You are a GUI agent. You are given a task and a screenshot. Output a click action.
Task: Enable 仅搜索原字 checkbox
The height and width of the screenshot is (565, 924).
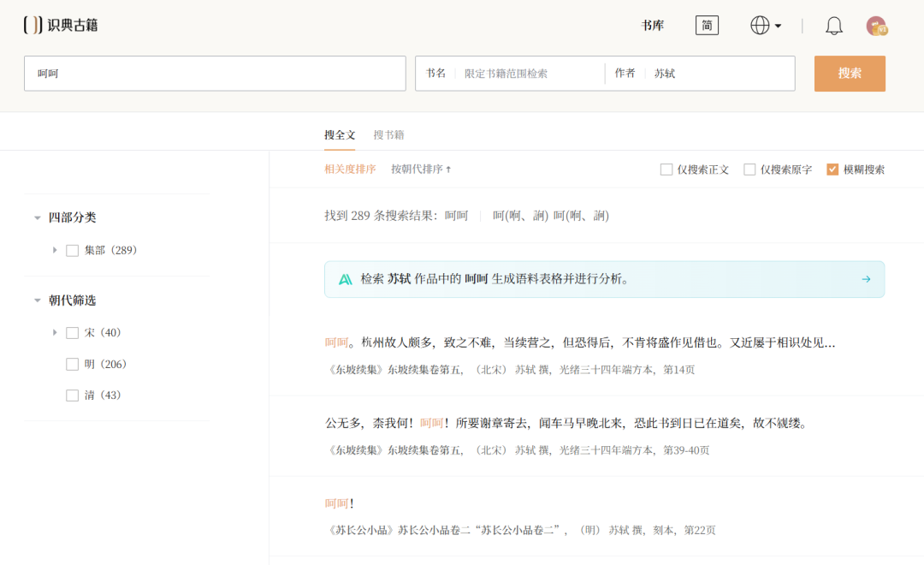[x=749, y=169]
